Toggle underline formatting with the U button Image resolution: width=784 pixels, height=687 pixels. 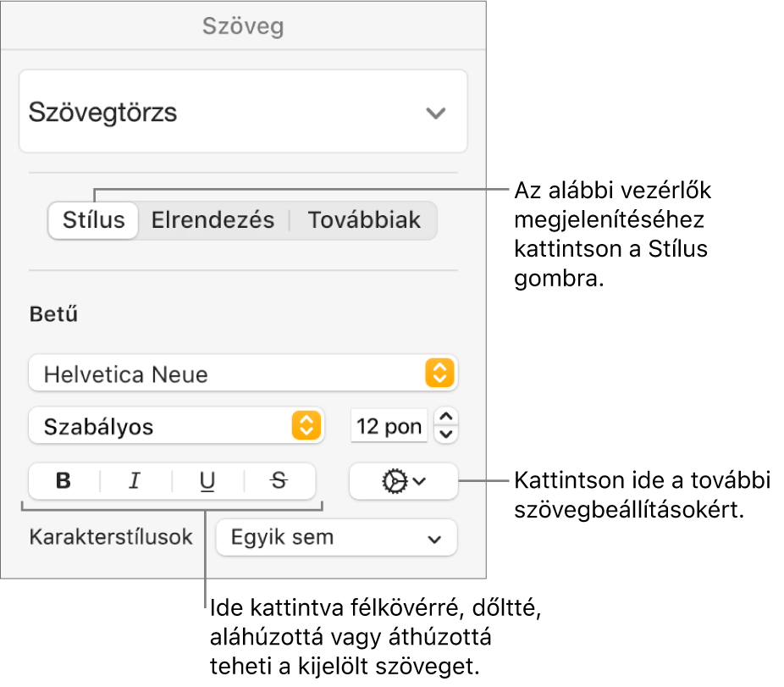(x=207, y=481)
